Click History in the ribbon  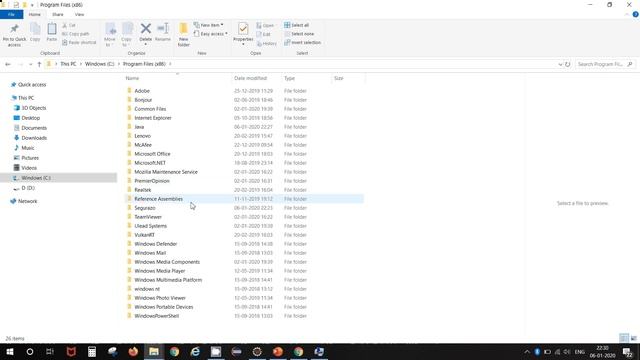(267, 43)
